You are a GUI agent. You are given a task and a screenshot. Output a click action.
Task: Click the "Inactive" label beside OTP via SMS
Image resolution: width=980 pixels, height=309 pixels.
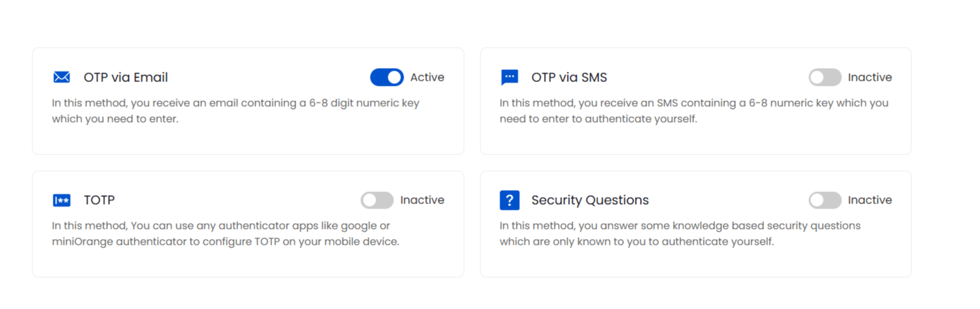tap(869, 78)
